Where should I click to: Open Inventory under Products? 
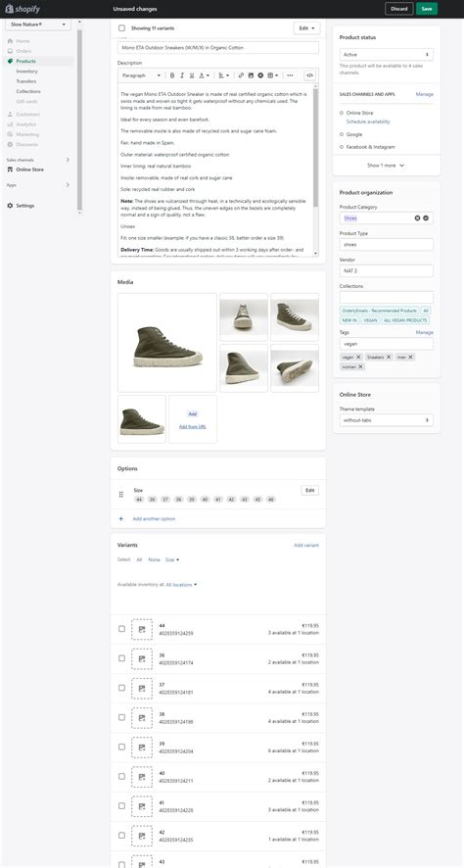pyautogui.click(x=27, y=72)
